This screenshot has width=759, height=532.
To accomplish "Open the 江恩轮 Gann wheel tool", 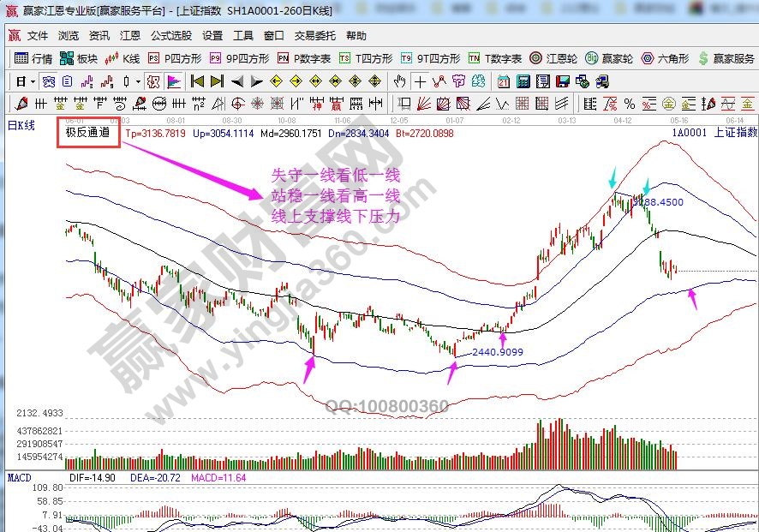I will pyautogui.click(x=557, y=59).
